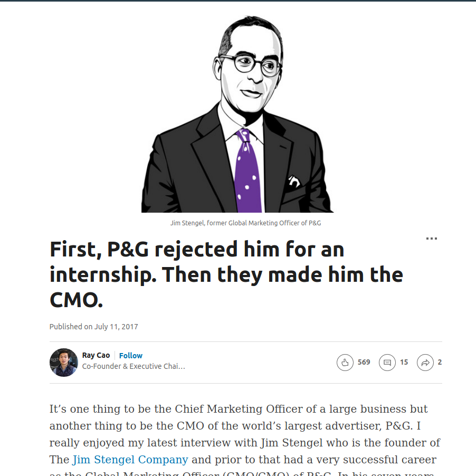This screenshot has height=476, width=476.
Task: Open comments via speech bubble icon
Action: pos(387,363)
